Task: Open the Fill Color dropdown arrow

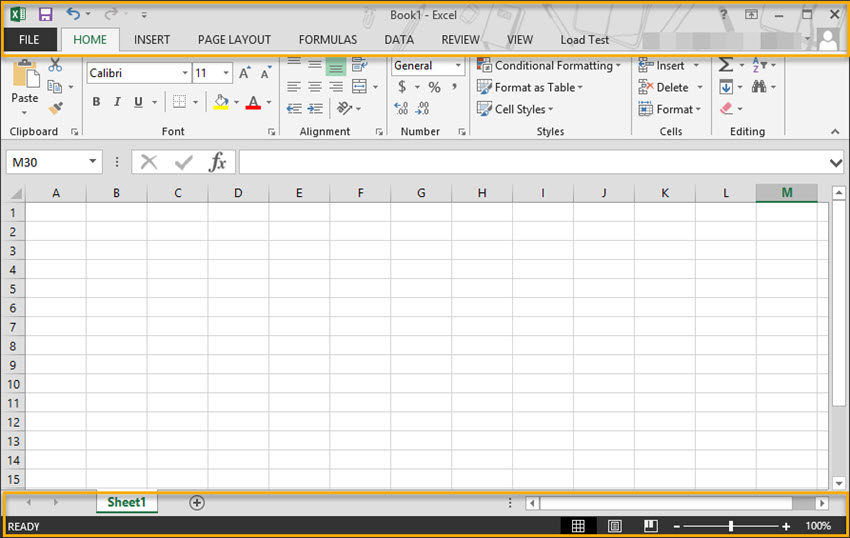Action: coord(236,102)
